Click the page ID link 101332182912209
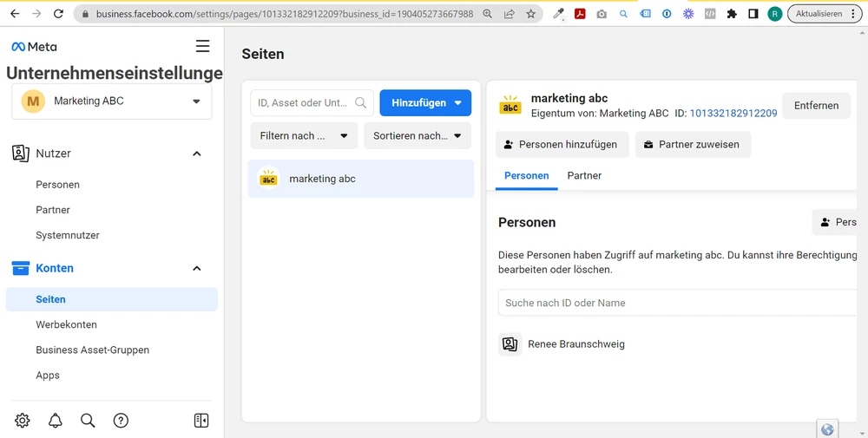The image size is (868, 438). click(x=733, y=114)
